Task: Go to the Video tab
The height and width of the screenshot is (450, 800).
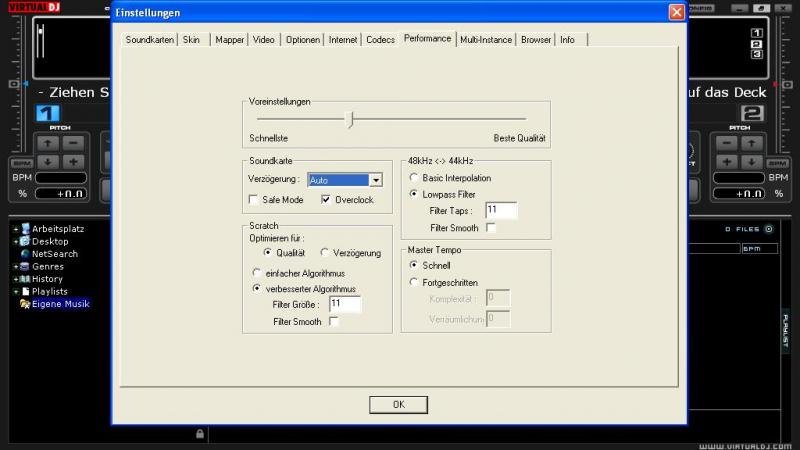Action: pyautogui.click(x=263, y=40)
